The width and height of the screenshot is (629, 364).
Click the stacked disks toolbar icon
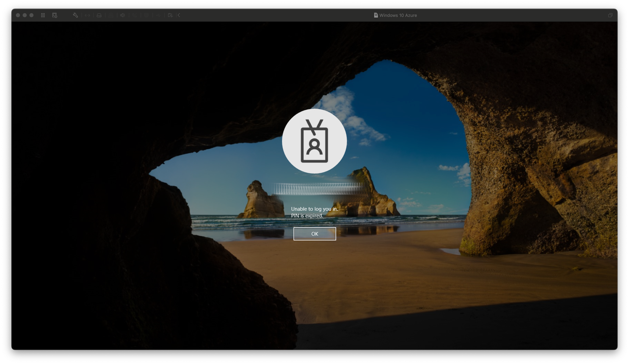[146, 15]
